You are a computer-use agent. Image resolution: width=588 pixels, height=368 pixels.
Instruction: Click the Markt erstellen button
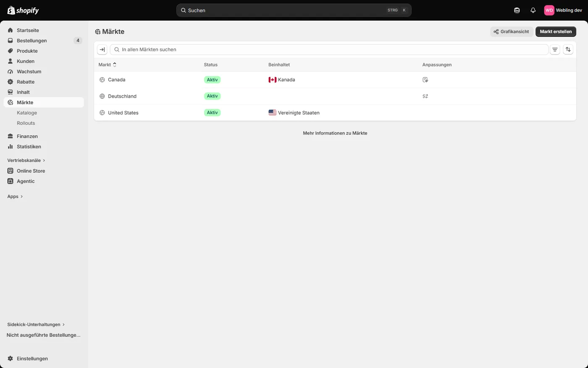[x=556, y=32]
